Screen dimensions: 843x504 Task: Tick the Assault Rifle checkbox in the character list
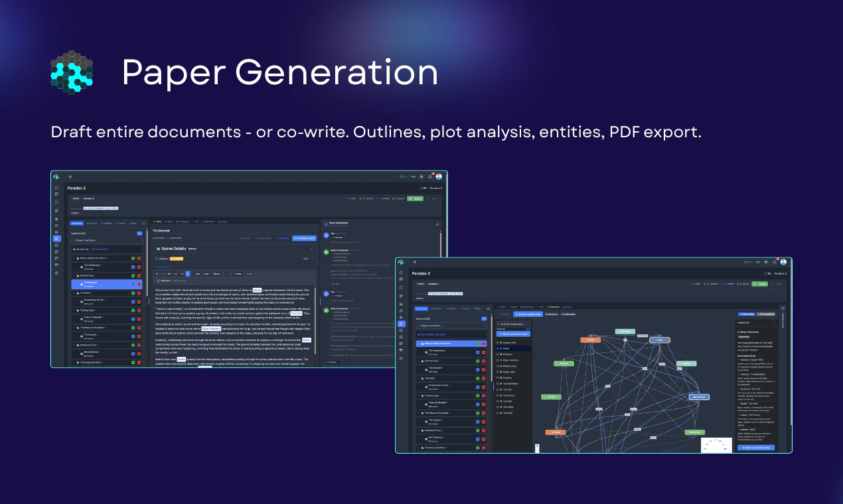pyautogui.click(x=498, y=343)
